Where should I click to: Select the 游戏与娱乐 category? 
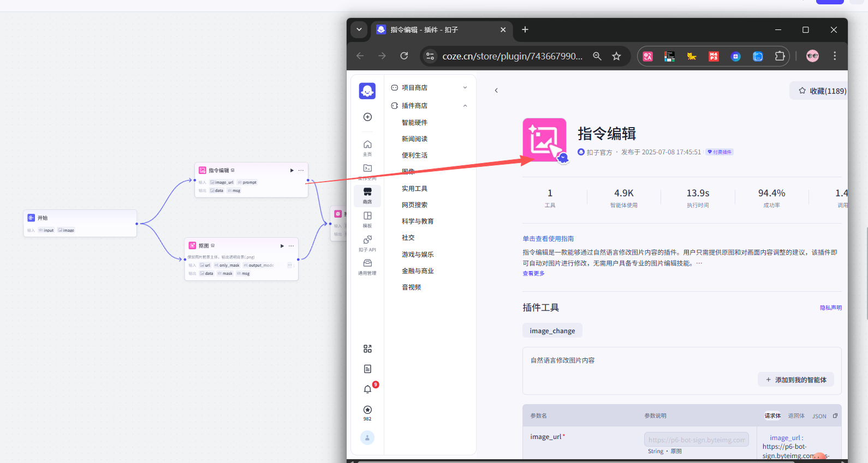[x=418, y=254]
